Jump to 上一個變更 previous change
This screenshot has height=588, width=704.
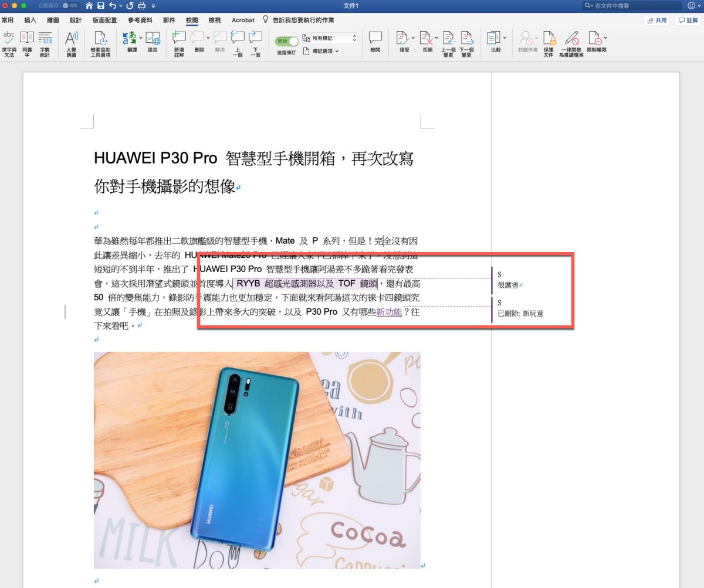pyautogui.click(x=448, y=44)
